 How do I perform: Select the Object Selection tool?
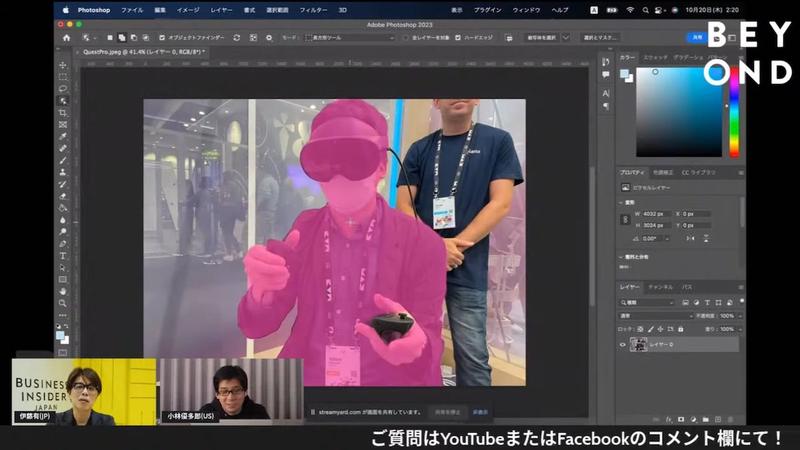63,101
